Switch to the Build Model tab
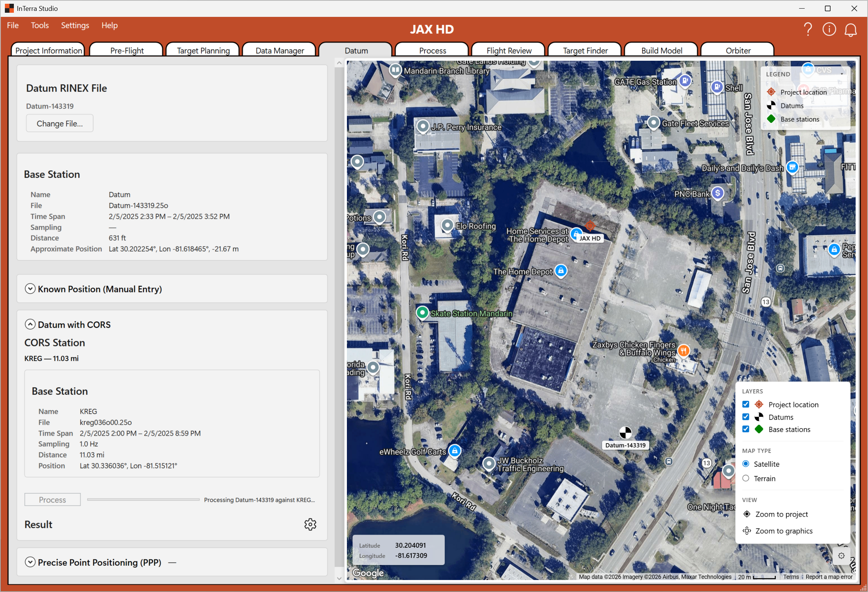 tap(662, 50)
